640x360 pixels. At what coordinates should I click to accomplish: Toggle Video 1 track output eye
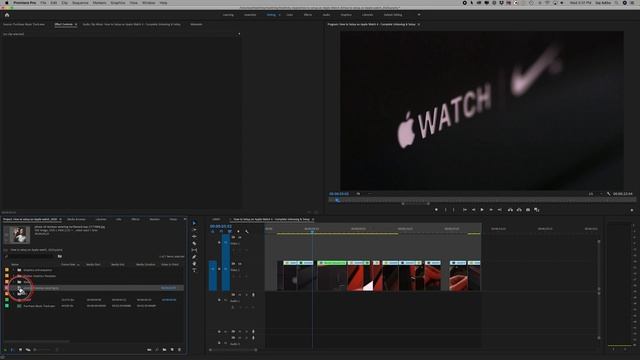(240, 264)
